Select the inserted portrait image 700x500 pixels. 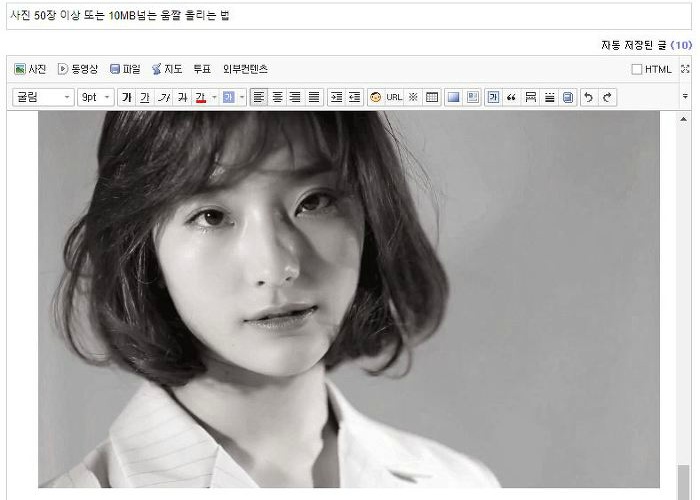[349, 299]
